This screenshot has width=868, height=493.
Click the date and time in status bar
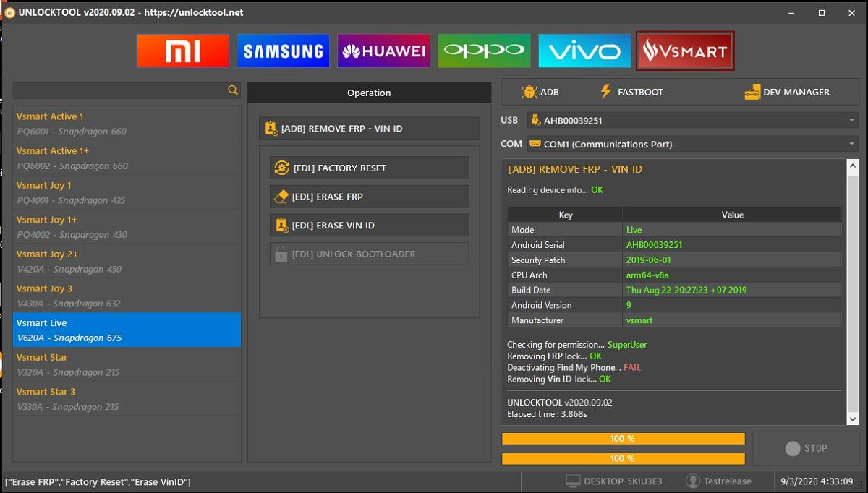817,481
